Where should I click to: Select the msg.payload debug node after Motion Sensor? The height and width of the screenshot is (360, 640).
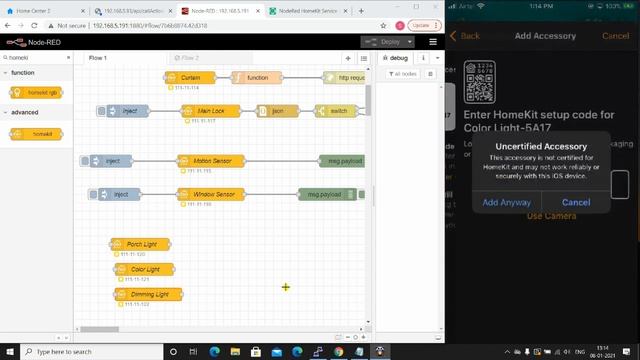tap(342, 161)
